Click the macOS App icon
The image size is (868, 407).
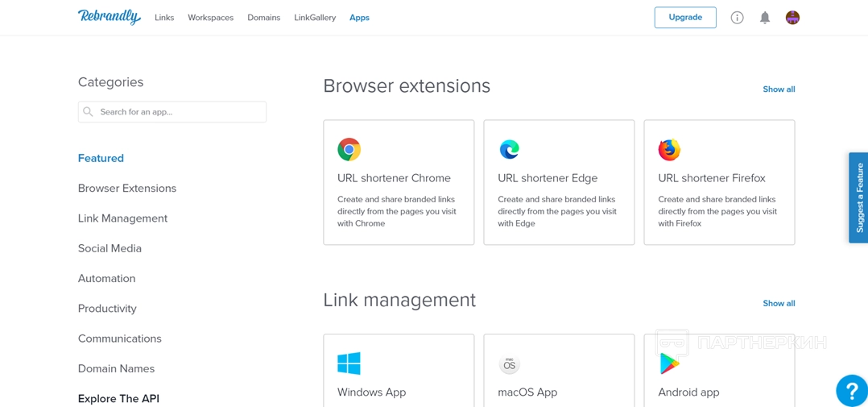click(509, 364)
